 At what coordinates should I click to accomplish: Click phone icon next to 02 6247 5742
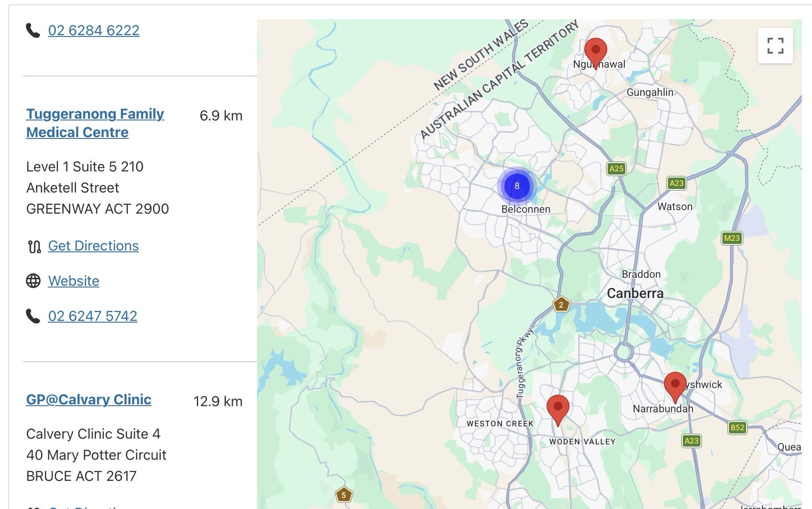coord(33,316)
